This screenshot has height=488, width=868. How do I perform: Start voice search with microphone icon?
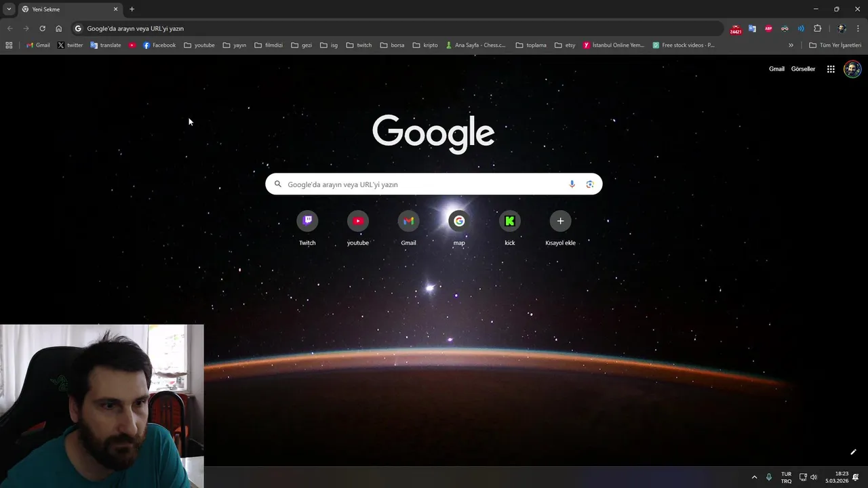(572, 184)
